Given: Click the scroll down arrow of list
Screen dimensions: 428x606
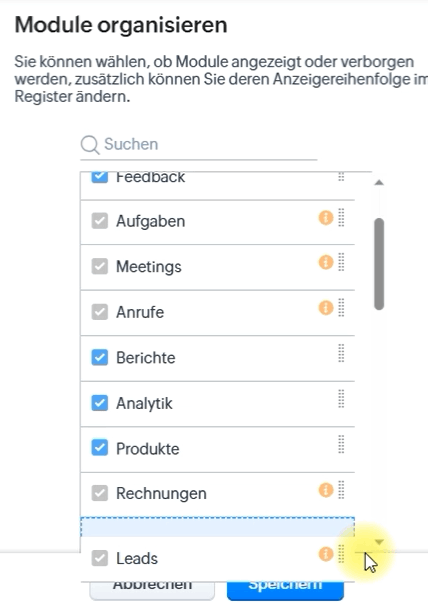Looking at the screenshot, I should (379, 542).
